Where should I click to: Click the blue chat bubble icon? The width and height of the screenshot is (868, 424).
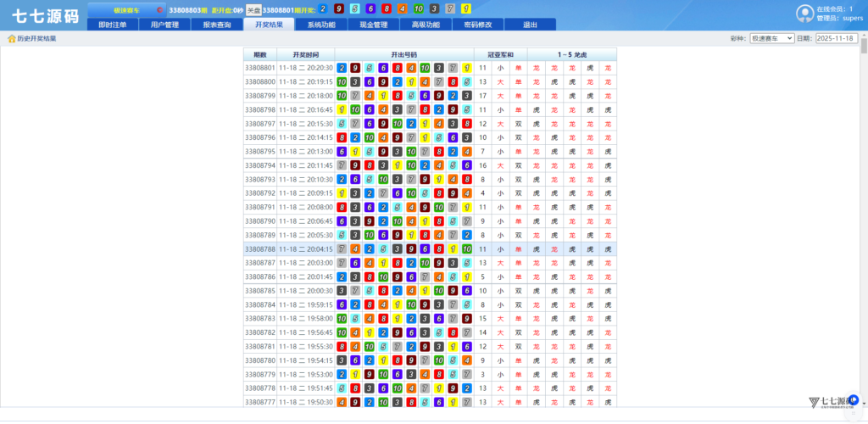coord(853,399)
